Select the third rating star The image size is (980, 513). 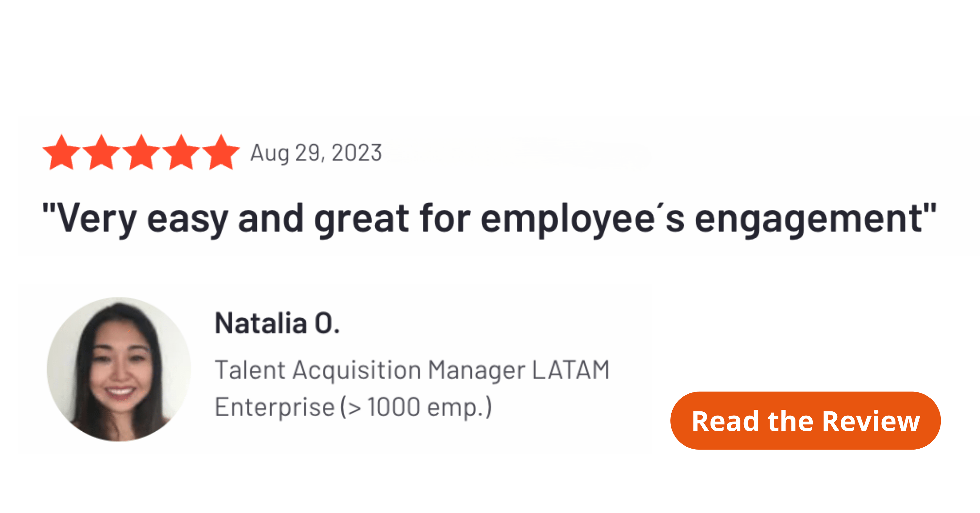click(141, 153)
